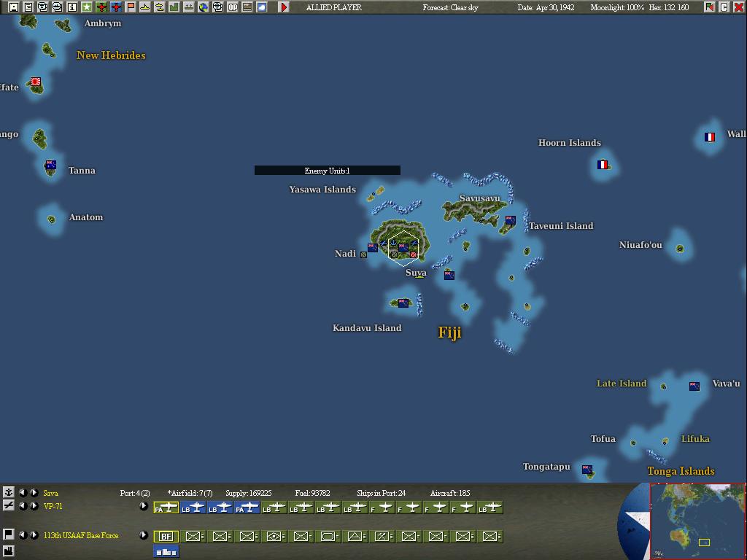
Task: Click the 'Enemy Units:1' tooltip bar
Action: [328, 171]
